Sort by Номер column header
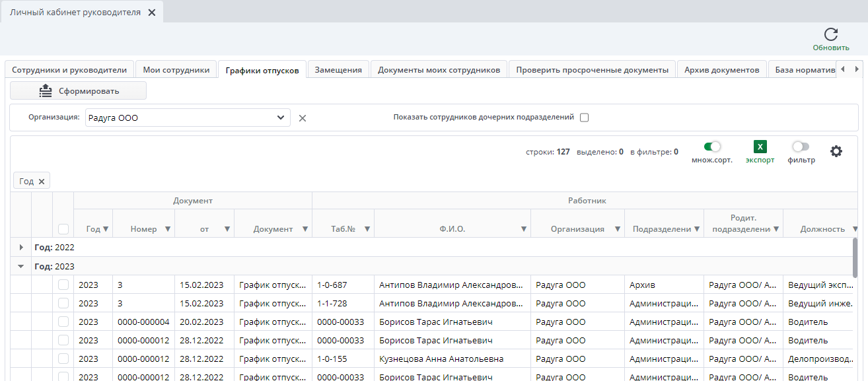The image size is (868, 381). click(x=143, y=229)
